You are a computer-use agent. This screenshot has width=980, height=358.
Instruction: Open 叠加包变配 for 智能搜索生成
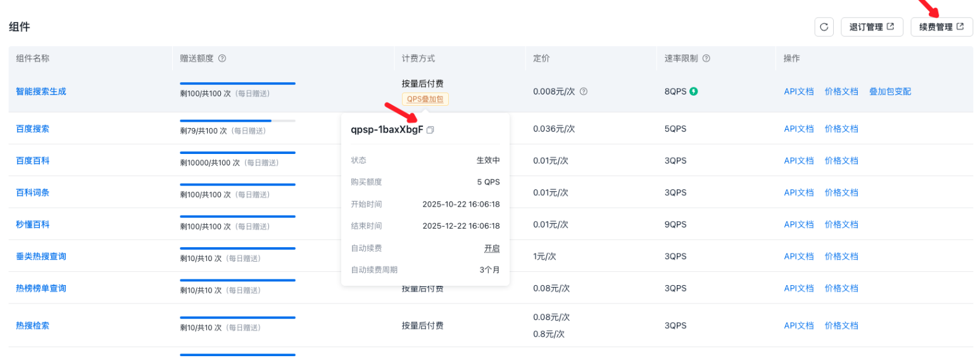tap(889, 91)
